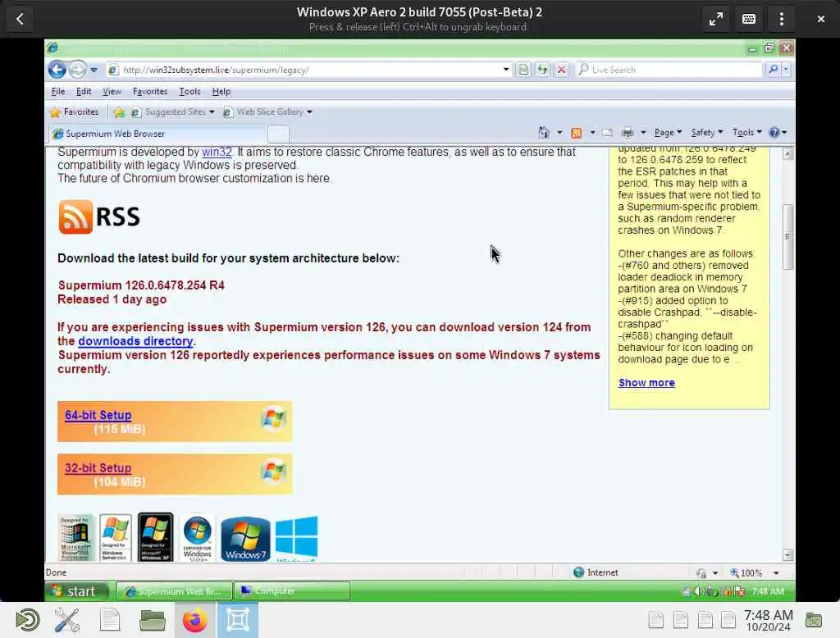Open the Help menu
The image size is (840, 638).
click(221, 92)
